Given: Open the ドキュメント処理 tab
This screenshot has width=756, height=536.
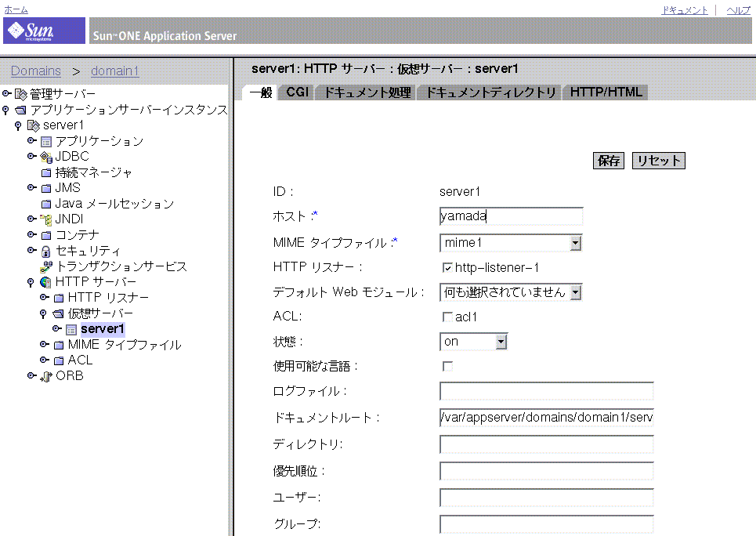Looking at the screenshot, I should pyautogui.click(x=367, y=92).
